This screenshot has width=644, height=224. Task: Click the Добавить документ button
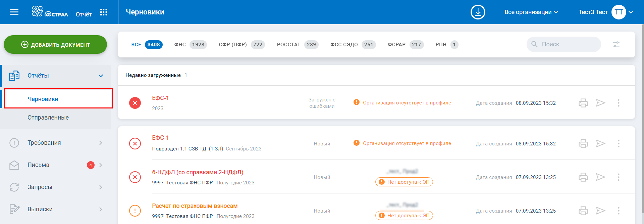pyautogui.click(x=55, y=45)
